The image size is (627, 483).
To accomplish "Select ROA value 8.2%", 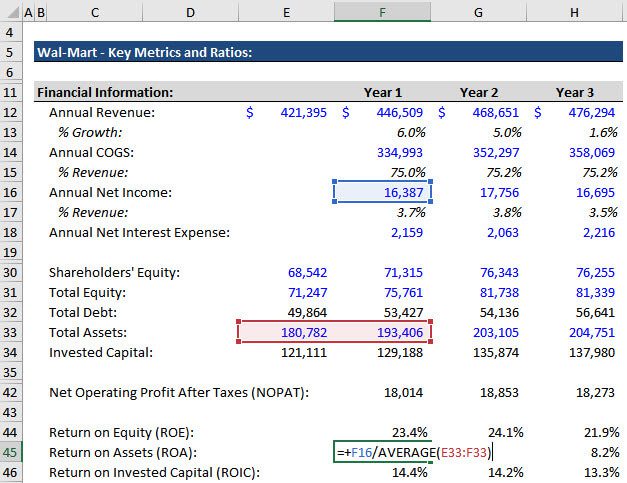I will pyautogui.click(x=605, y=452).
